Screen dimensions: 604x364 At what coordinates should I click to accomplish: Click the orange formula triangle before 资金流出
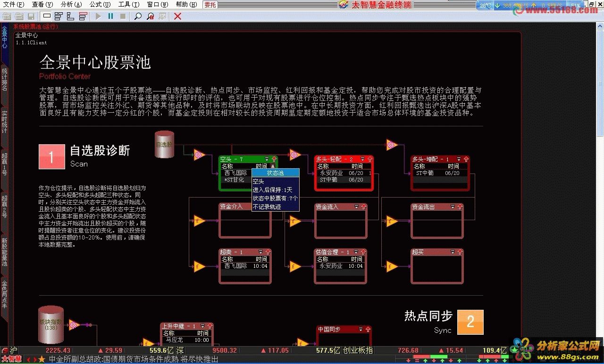[x=392, y=221]
